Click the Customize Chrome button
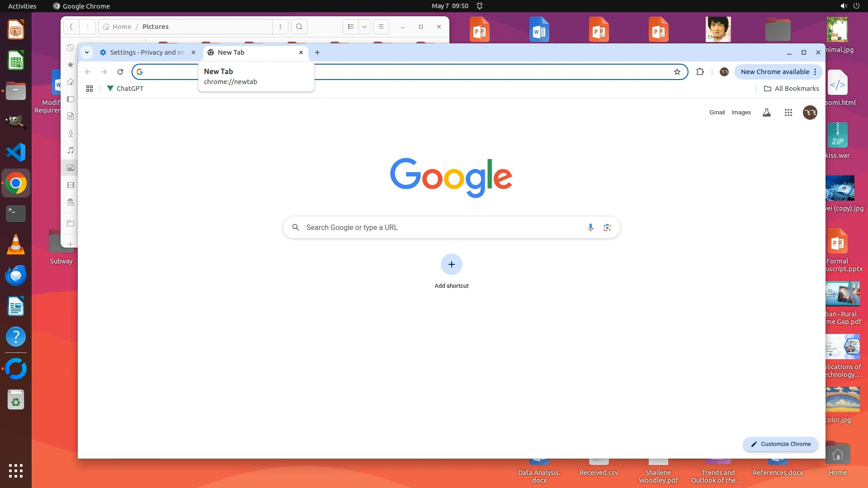 point(781,444)
